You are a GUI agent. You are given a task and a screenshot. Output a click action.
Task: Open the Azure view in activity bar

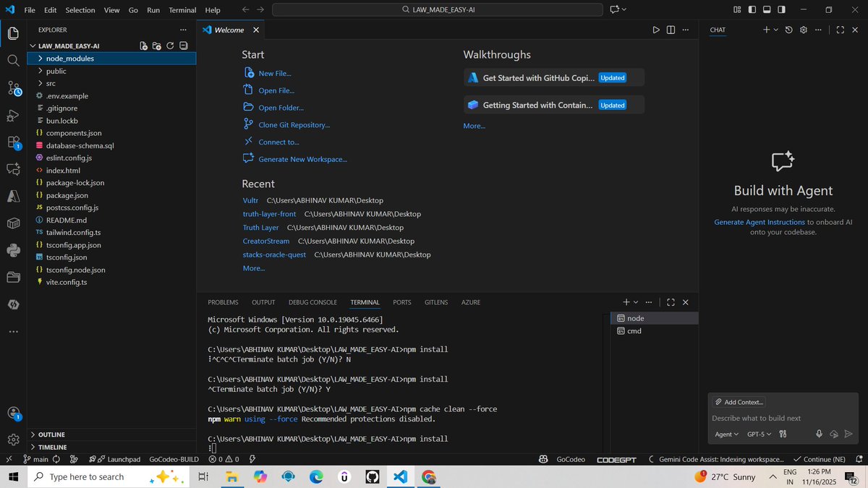(x=13, y=196)
